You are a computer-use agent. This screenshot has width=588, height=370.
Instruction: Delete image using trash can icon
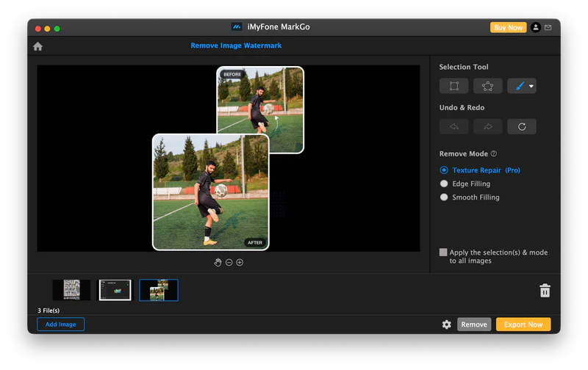545,291
